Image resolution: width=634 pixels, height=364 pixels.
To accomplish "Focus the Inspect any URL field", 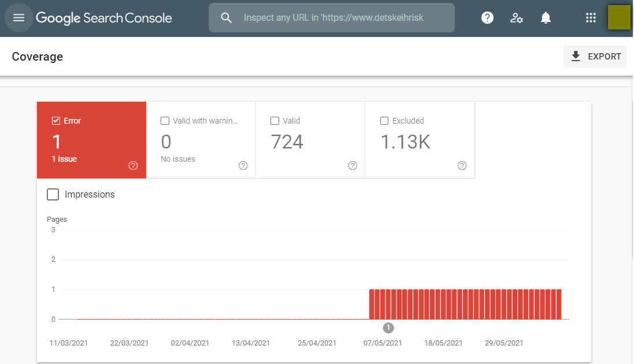I will click(x=332, y=18).
